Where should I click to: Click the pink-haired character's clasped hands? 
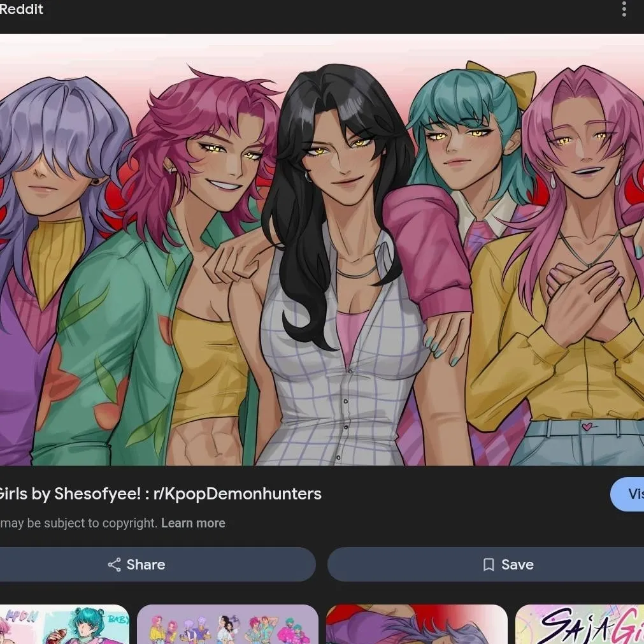(581, 293)
